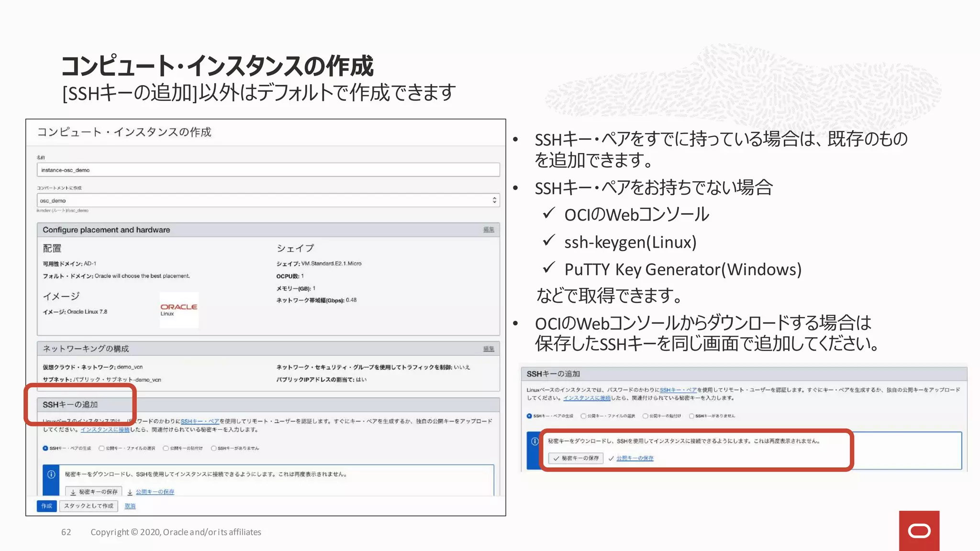The image size is (980, 551).
Task: Click 編集 on ネットワーキングの構成 section
Action: [488, 349]
